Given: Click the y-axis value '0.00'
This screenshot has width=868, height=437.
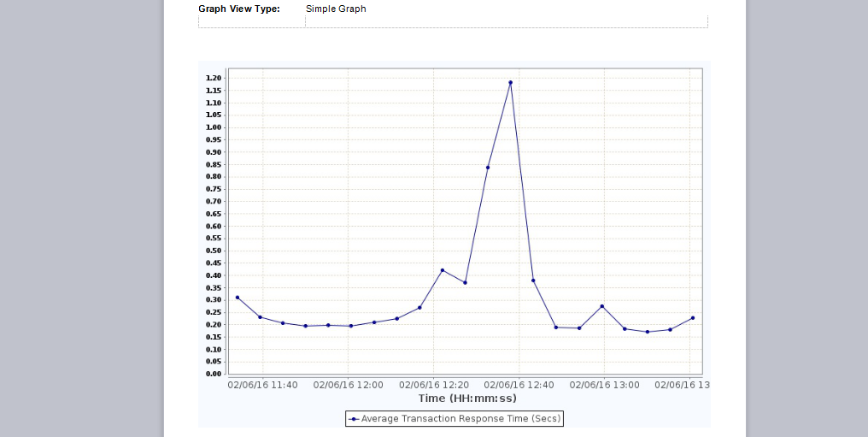Looking at the screenshot, I should click(x=214, y=374).
